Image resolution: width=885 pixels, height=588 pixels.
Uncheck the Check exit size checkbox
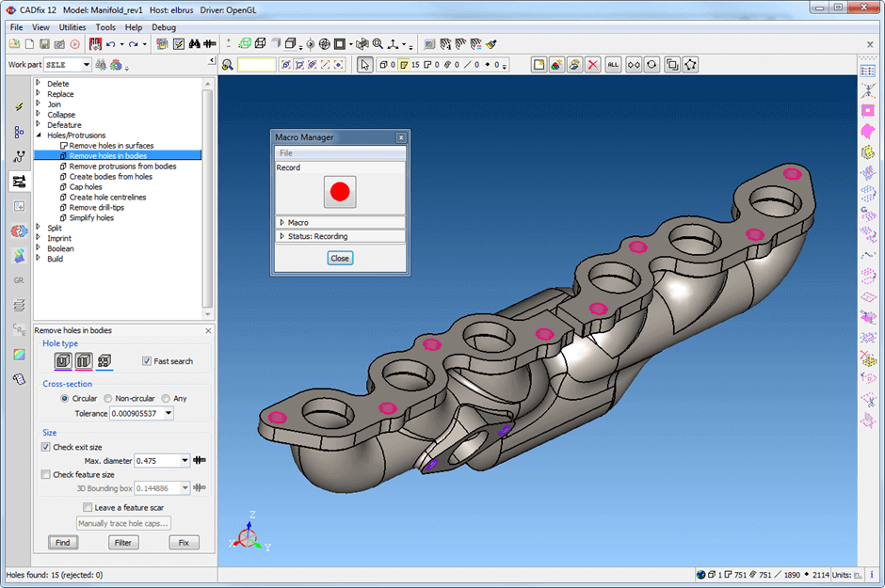click(x=46, y=447)
